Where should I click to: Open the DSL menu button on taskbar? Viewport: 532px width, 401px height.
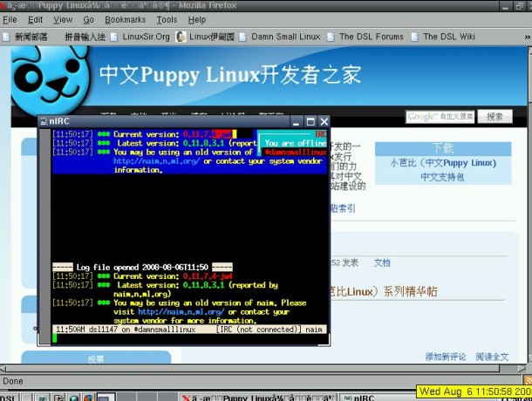pyautogui.click(x=8, y=398)
